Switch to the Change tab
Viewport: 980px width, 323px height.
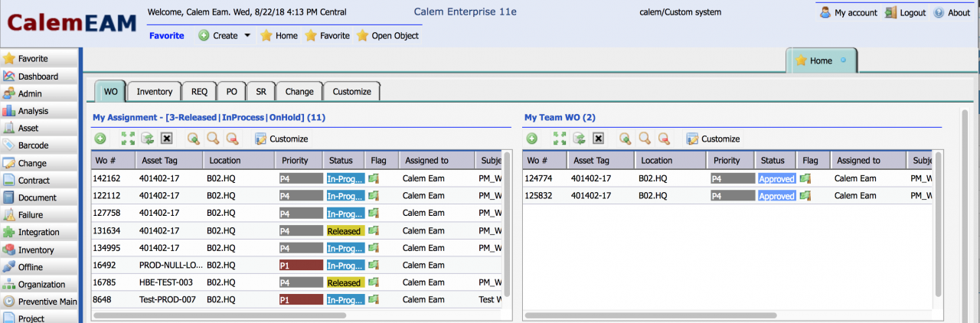(x=299, y=91)
